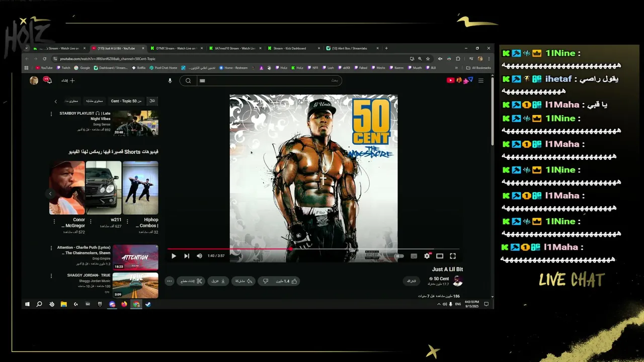Viewport: 644px width, 362px height.
Task: Mute the player volume speaker icon
Action: tap(199, 256)
